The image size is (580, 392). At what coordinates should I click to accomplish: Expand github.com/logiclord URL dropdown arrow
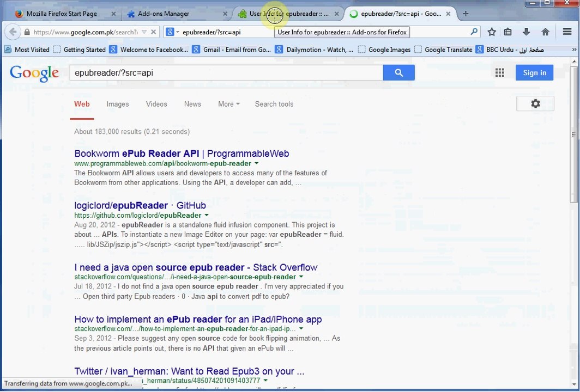[x=207, y=216]
